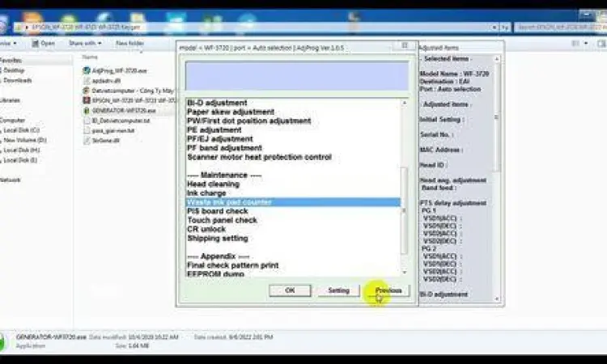Select Paper skew adjustment entry
607x364 pixels.
pos(231,112)
